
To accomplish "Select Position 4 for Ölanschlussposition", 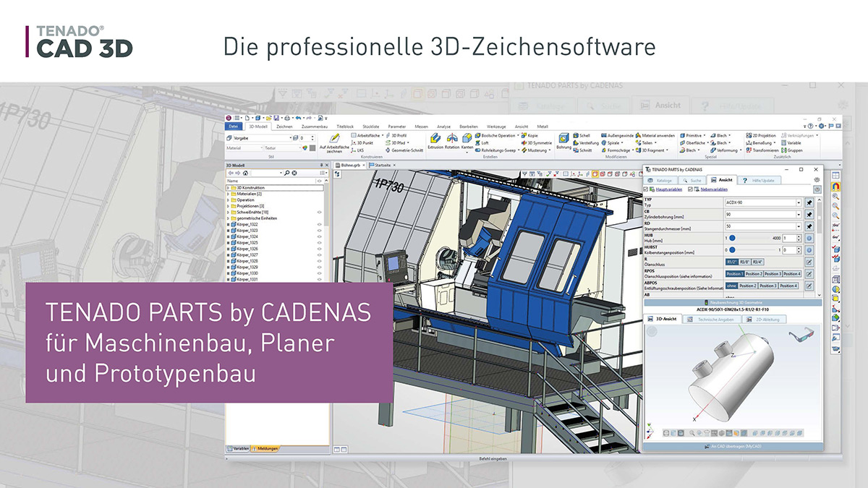I will click(792, 274).
